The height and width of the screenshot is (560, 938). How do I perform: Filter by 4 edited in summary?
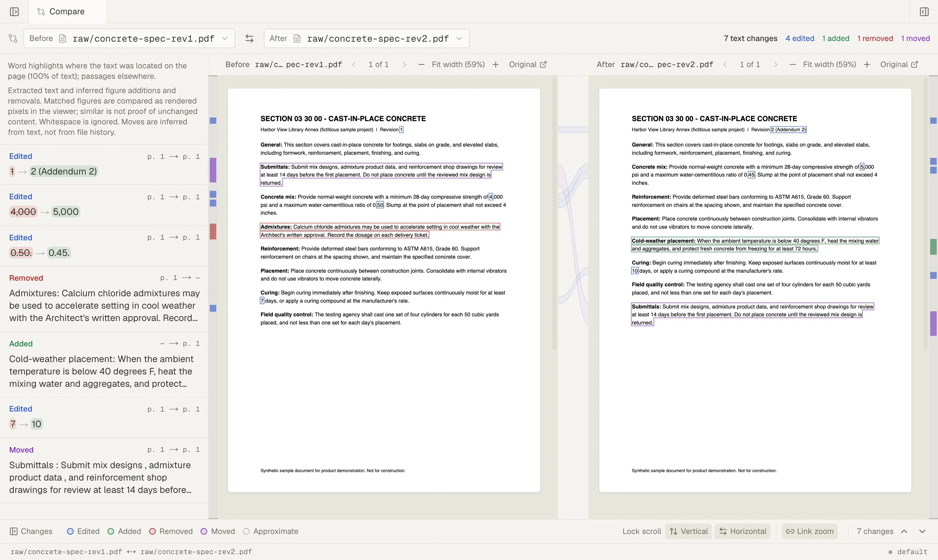tap(800, 38)
